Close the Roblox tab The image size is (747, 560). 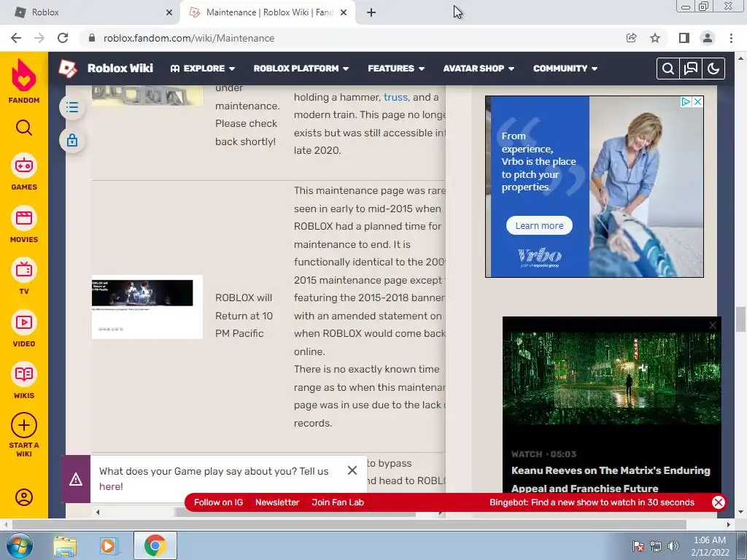coord(169,13)
